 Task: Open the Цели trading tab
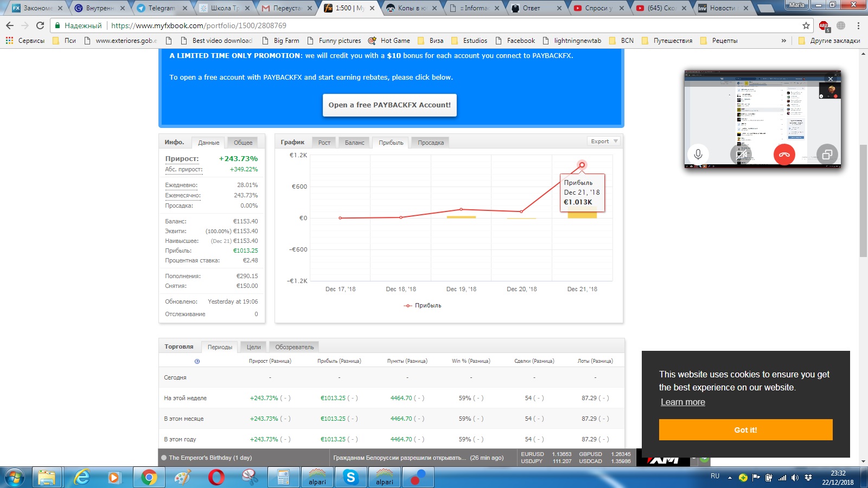(254, 347)
